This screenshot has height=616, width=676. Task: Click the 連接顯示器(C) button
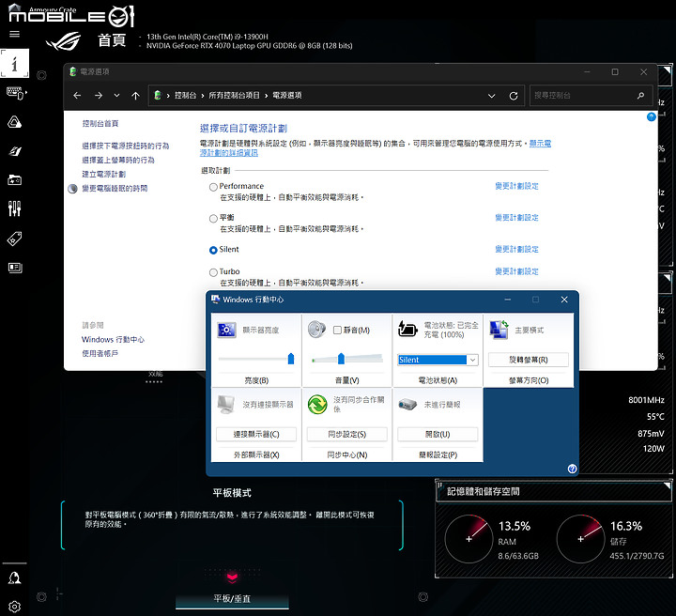(256, 435)
